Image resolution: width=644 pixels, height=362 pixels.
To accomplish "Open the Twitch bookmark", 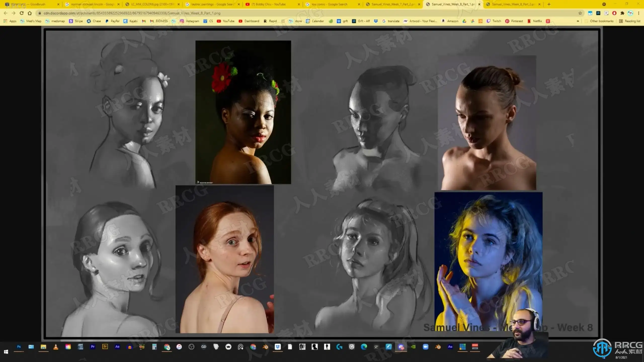I will [494, 21].
